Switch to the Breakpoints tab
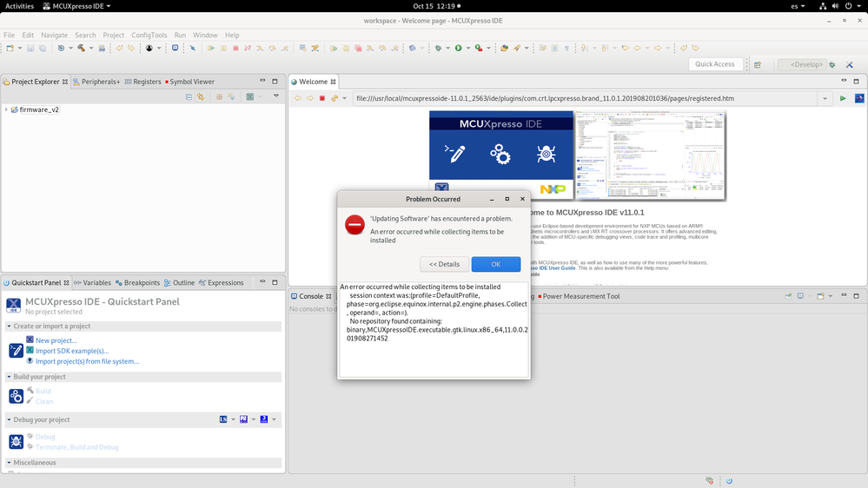The width and height of the screenshot is (868, 488). tap(137, 283)
